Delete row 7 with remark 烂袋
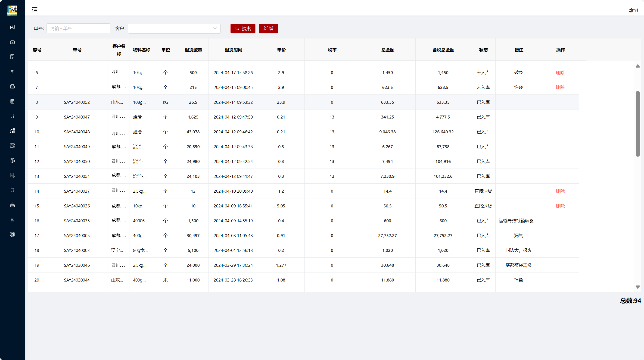This screenshot has height=360, width=644. tap(560, 87)
